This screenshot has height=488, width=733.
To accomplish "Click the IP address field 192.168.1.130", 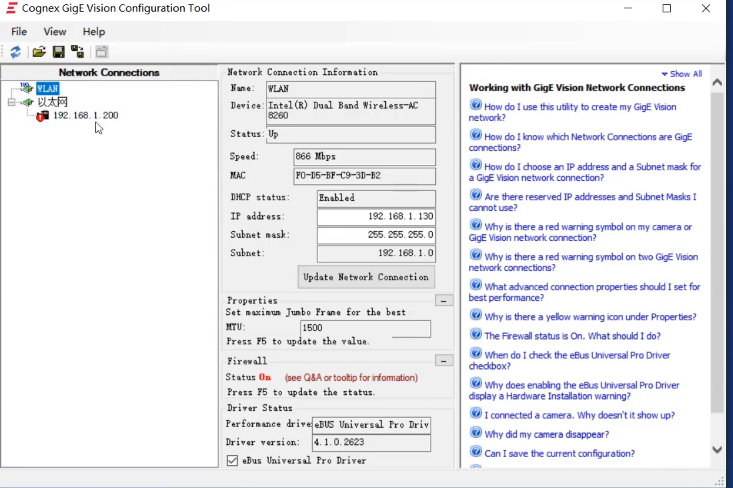I will click(x=376, y=216).
